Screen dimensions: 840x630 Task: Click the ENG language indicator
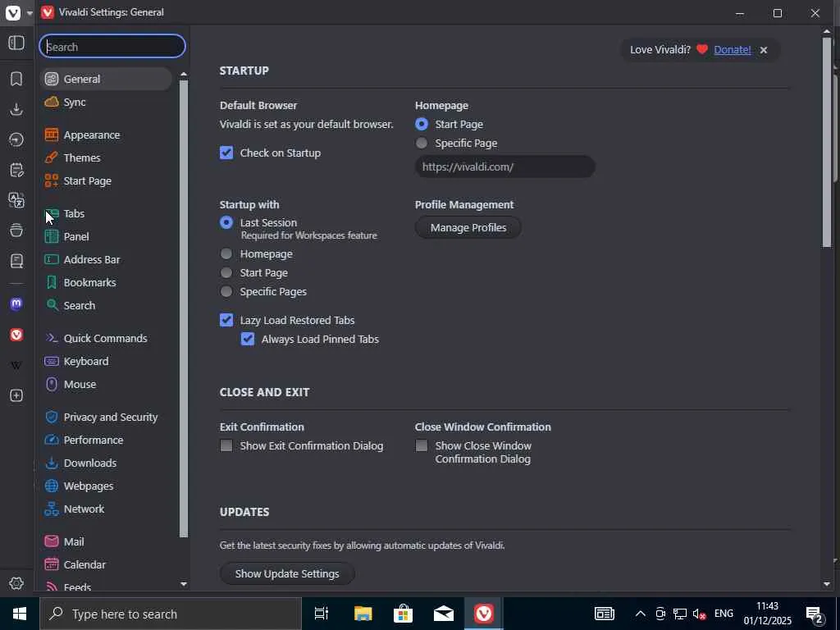(x=724, y=614)
